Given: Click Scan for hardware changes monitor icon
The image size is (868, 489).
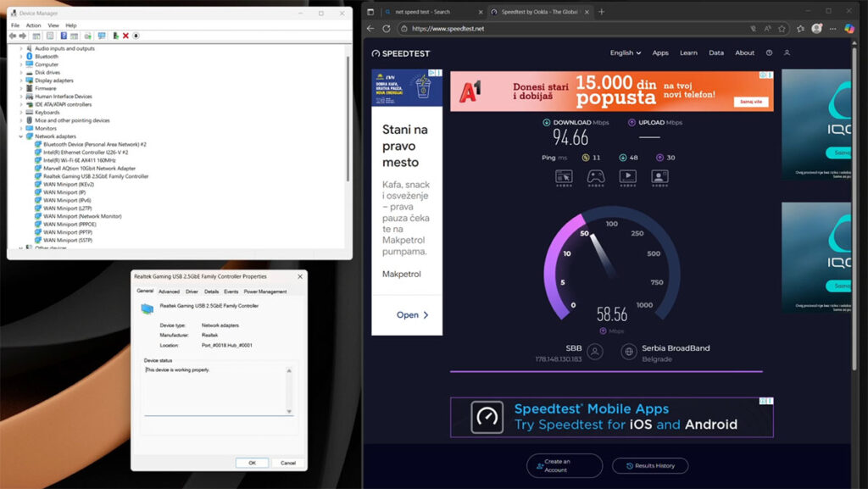Looking at the screenshot, I should [x=102, y=36].
